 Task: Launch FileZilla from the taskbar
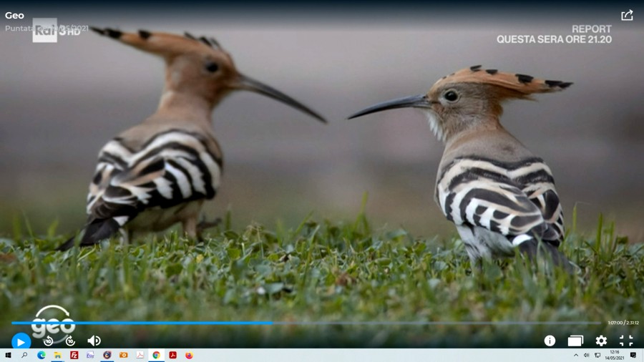tap(74, 356)
